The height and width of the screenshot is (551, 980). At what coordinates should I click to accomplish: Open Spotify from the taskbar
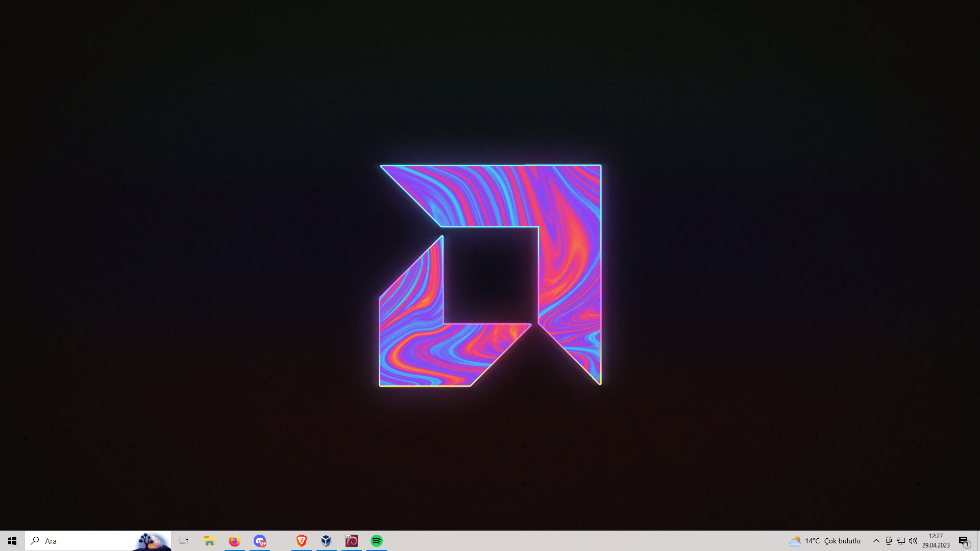377,541
